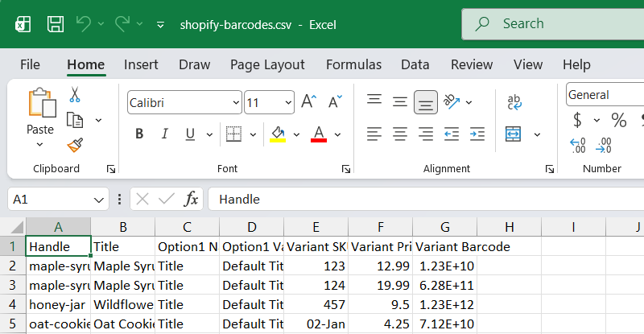This screenshot has height=334, width=644.
Task: Select Top Align icon
Action: pyautogui.click(x=374, y=100)
